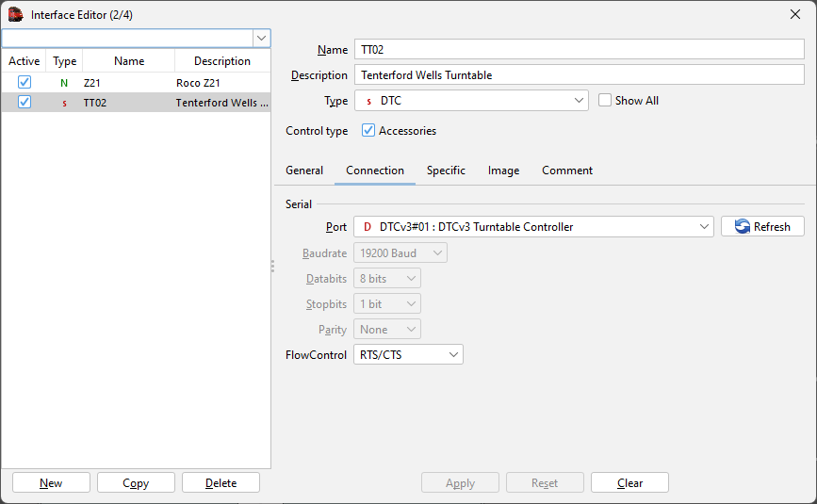Screen dimensions: 817x504
Task: Click in the Description text field
Action: click(579, 75)
